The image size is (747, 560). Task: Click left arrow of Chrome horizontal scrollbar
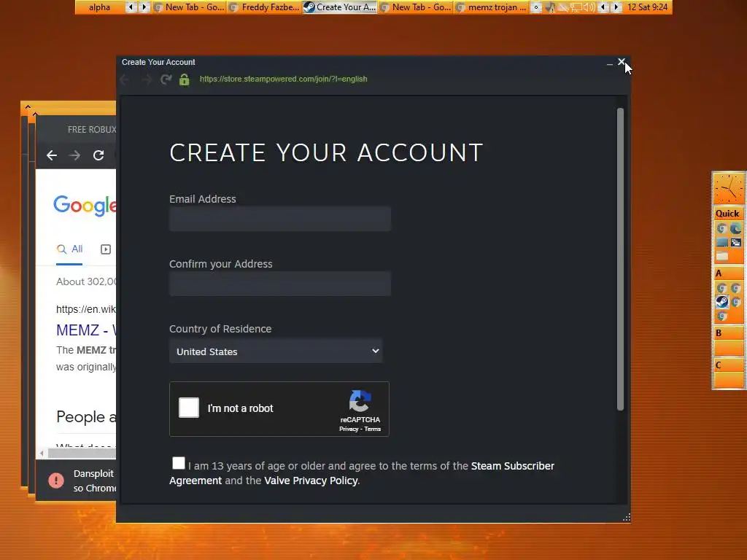point(42,454)
